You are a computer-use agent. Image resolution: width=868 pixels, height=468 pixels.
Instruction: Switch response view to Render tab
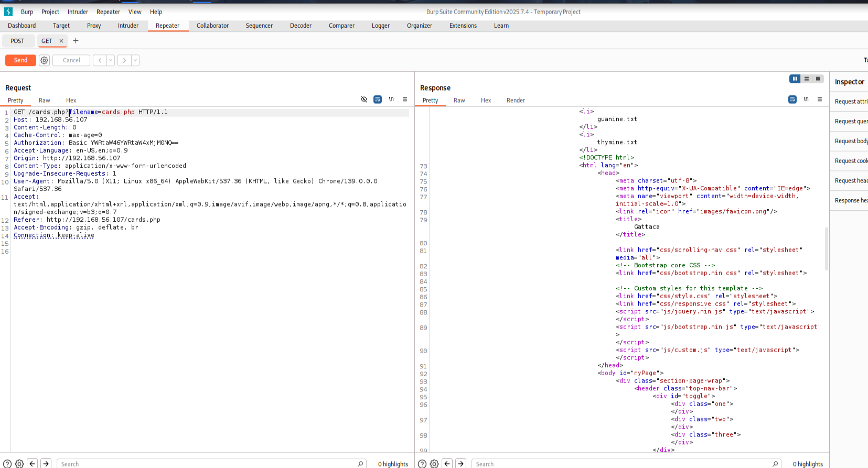click(516, 100)
